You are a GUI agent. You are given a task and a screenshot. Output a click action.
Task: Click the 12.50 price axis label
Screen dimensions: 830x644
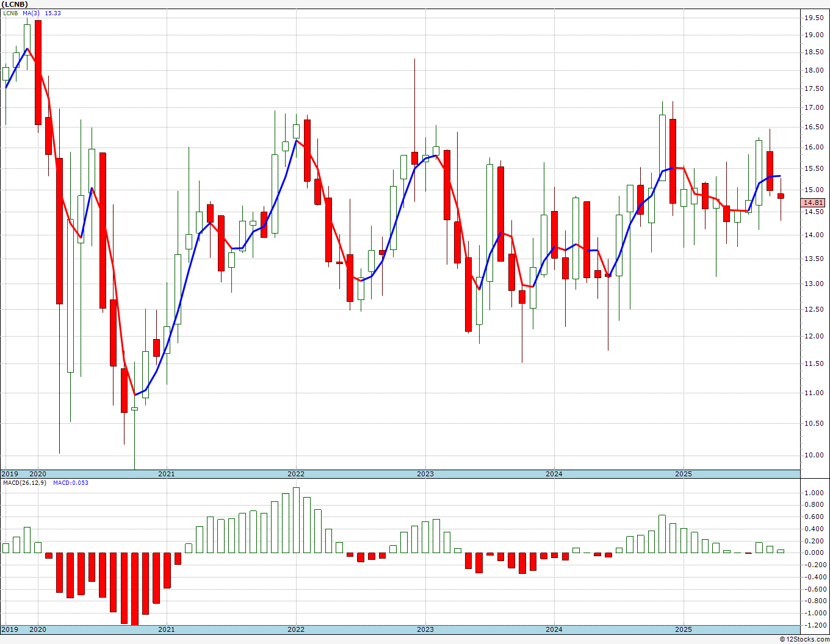[x=814, y=309]
